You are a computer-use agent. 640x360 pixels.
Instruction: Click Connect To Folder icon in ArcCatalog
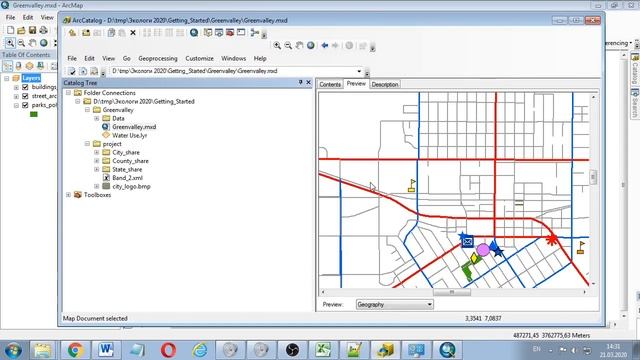click(86, 33)
